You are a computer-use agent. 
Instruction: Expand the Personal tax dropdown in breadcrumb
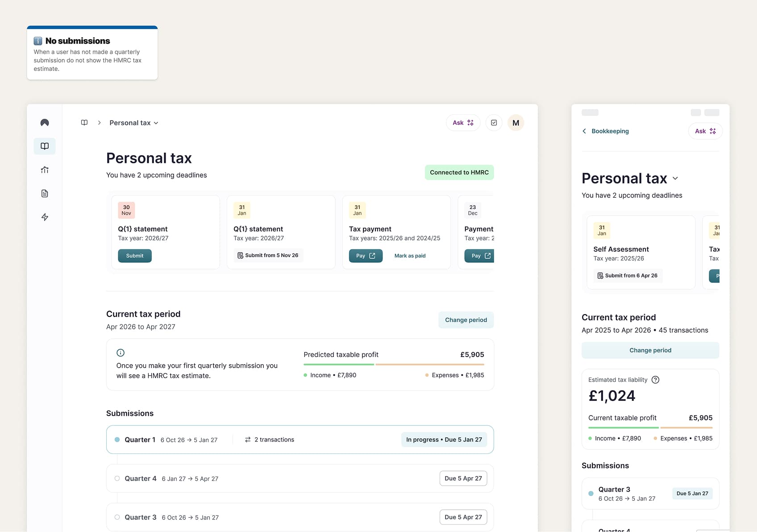pyautogui.click(x=155, y=122)
